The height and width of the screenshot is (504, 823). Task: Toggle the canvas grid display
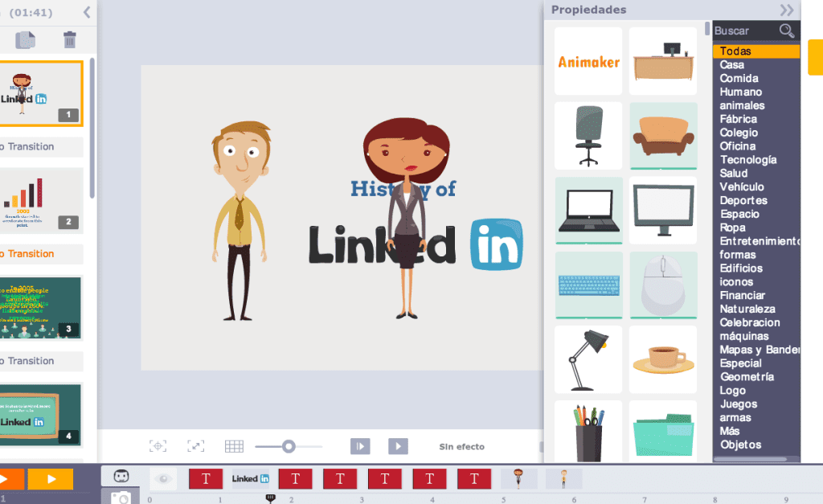(234, 446)
